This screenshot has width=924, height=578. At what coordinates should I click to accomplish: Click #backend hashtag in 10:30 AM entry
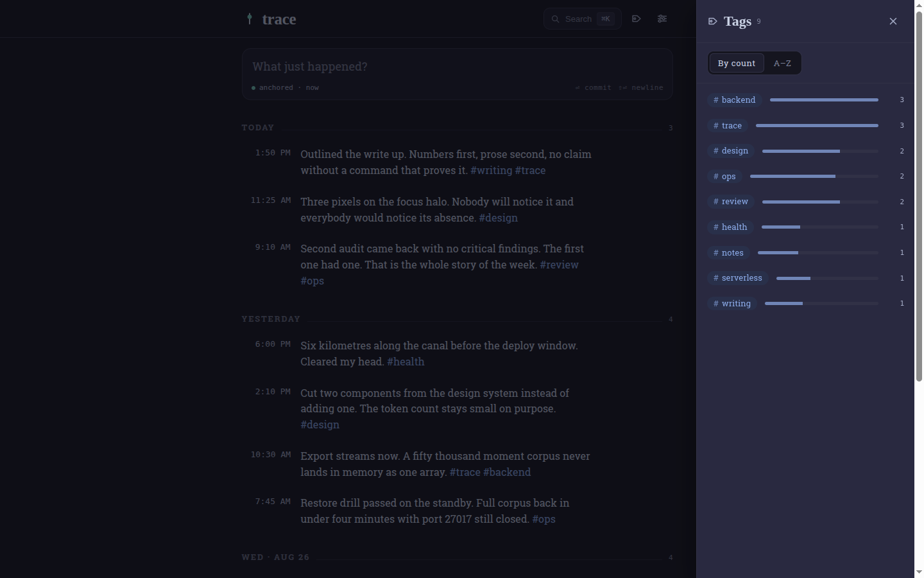point(507,472)
